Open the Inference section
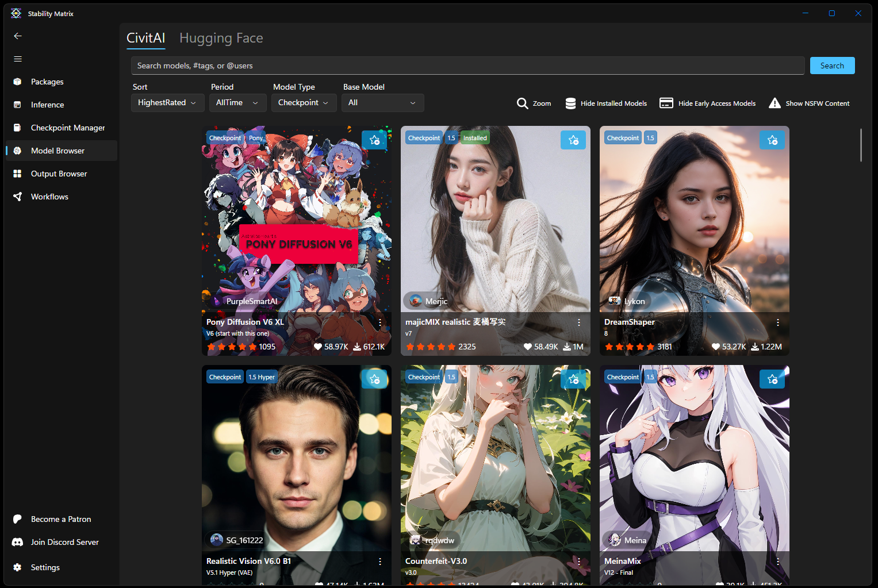The height and width of the screenshot is (588, 878). 61,105
